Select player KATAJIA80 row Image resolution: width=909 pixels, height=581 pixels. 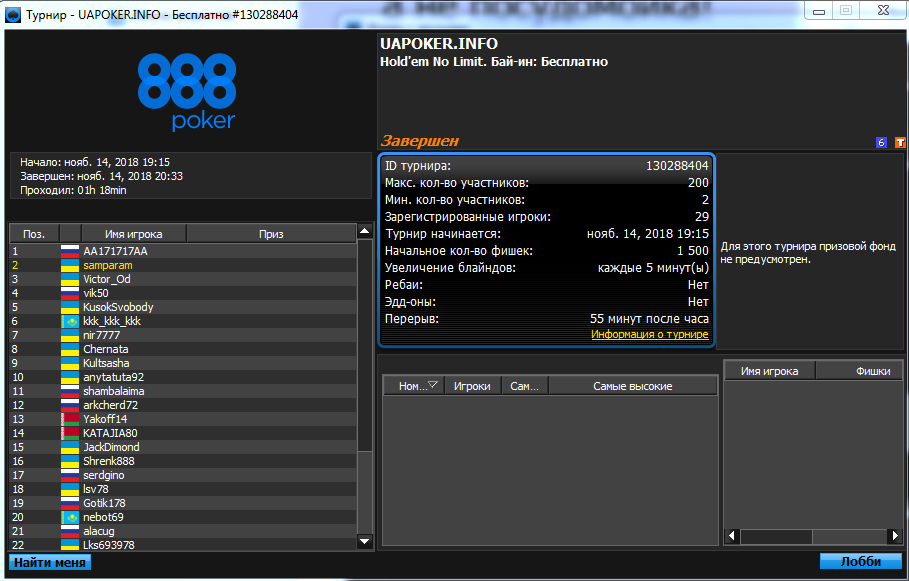click(183, 433)
